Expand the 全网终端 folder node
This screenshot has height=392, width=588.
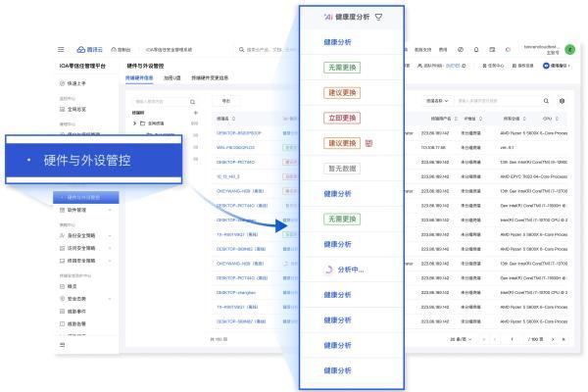coord(134,123)
